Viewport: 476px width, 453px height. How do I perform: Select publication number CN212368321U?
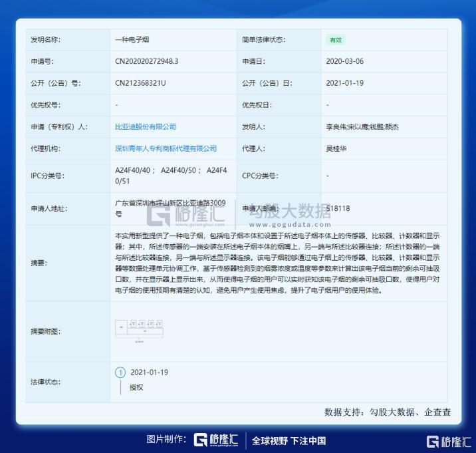[x=140, y=83]
